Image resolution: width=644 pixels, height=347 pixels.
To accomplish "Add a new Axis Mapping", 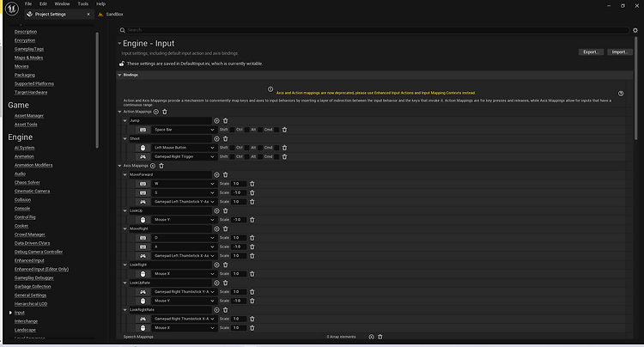I will (x=152, y=166).
